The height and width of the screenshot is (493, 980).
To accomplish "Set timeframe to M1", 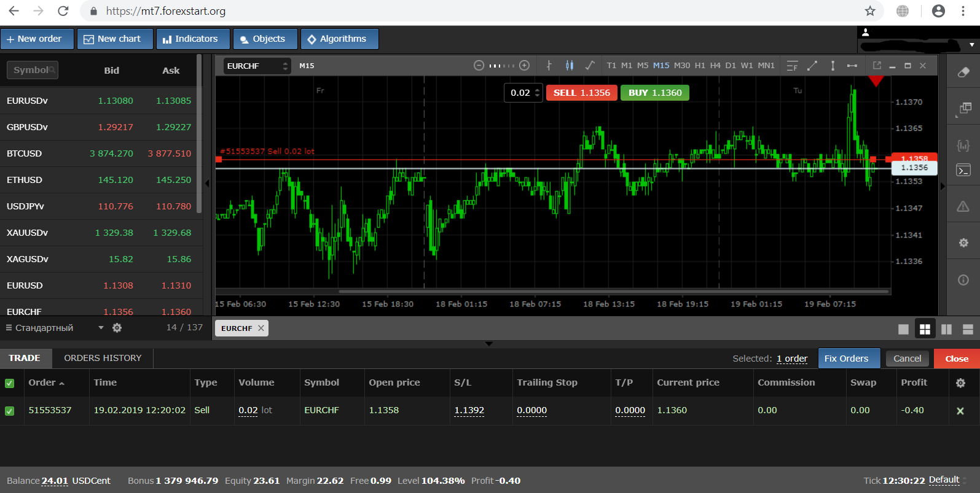I will (x=627, y=65).
